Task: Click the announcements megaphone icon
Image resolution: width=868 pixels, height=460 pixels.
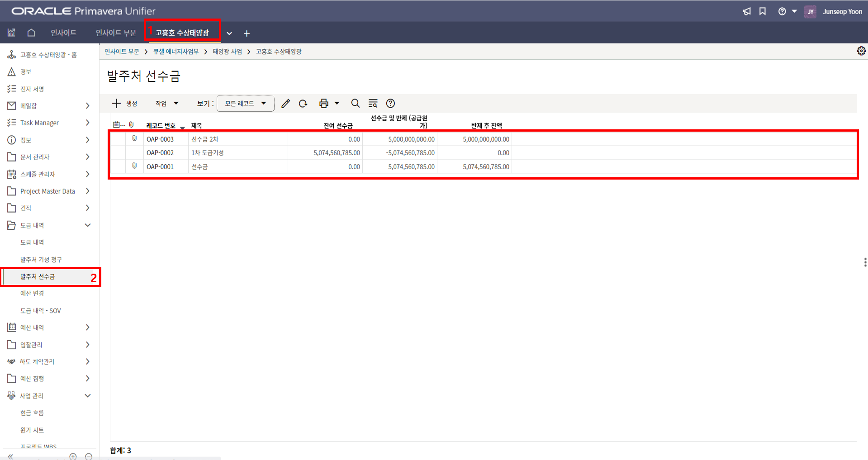Action: click(747, 11)
